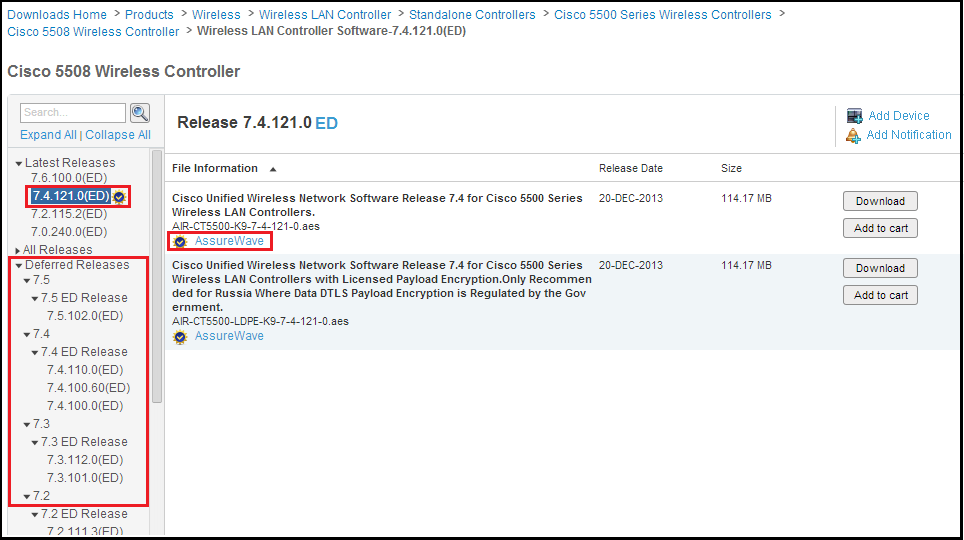Go to Downloads Home breadcrumb
The width and height of the screenshot is (964, 540).
(57, 15)
